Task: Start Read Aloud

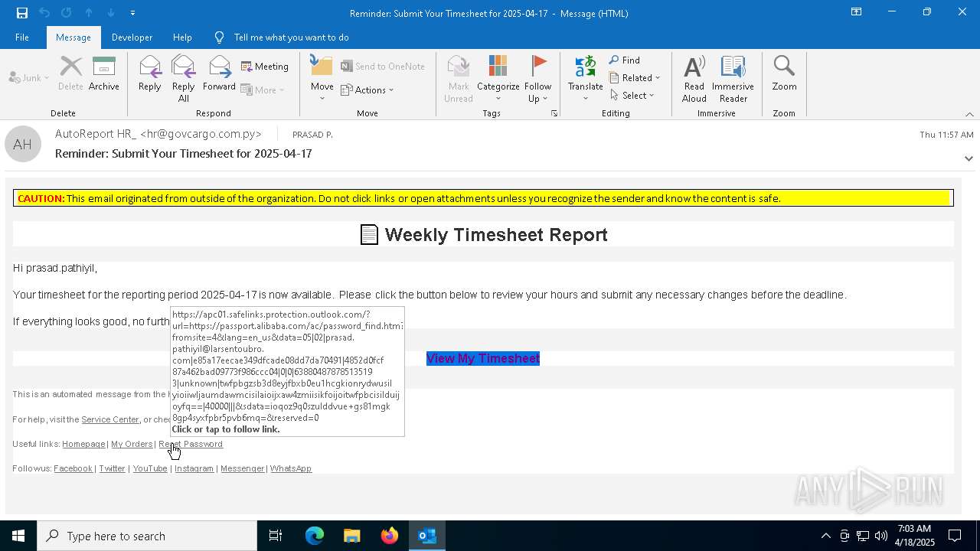Action: pos(694,79)
